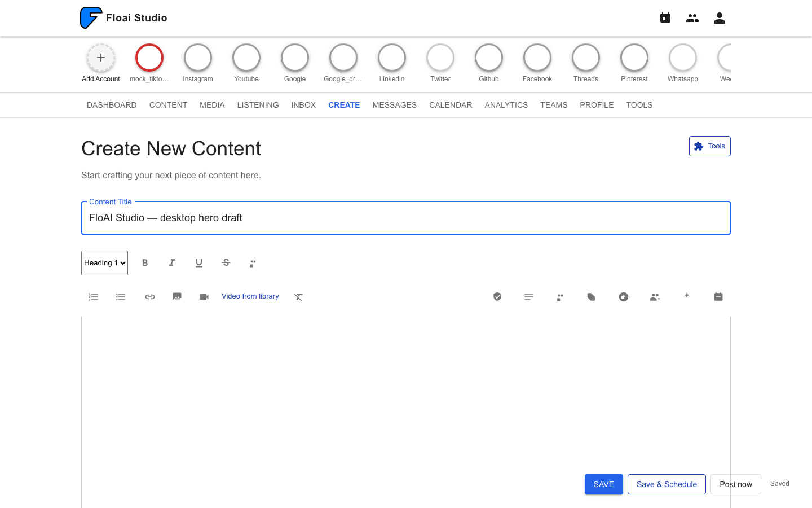
Task: Toggle underline formatting
Action: click(x=199, y=263)
